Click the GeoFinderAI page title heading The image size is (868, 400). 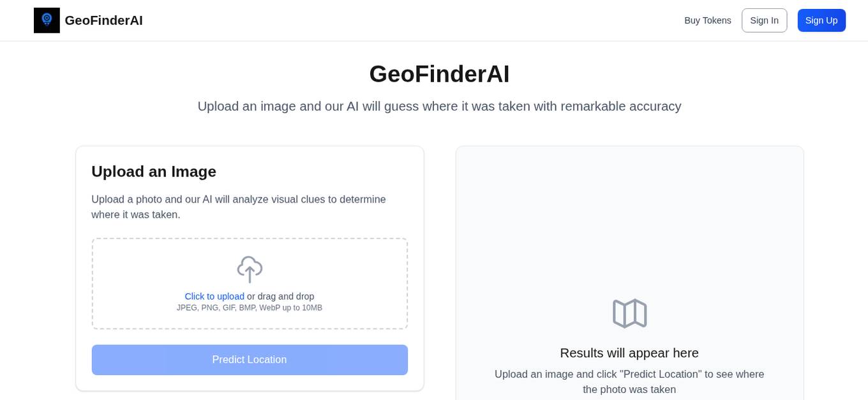pos(438,73)
